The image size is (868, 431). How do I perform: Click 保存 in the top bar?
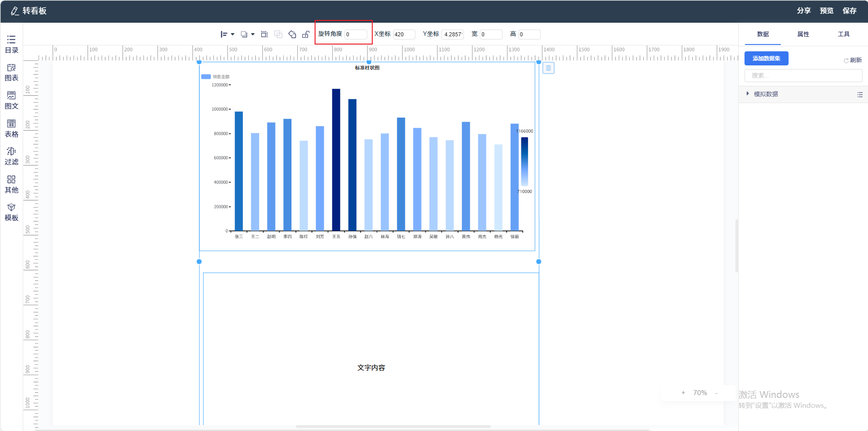(x=849, y=11)
